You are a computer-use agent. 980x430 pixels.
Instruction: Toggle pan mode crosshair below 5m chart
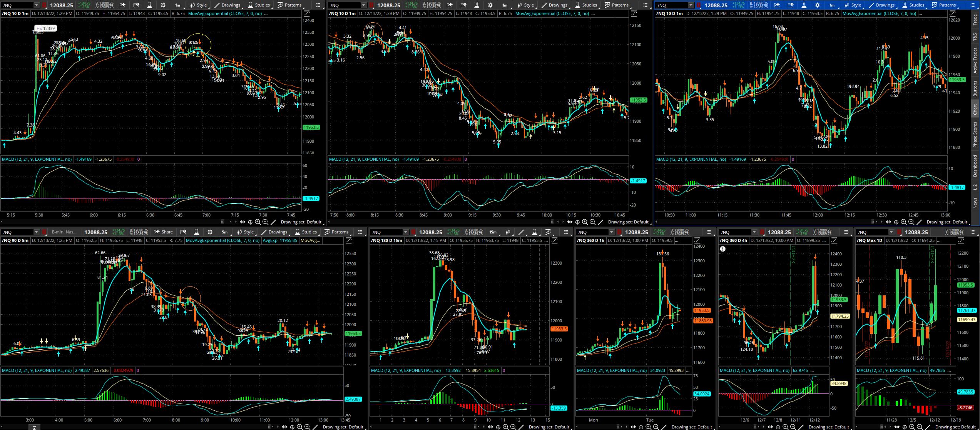click(292, 427)
